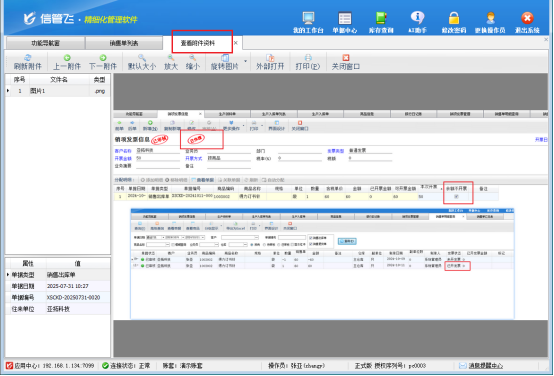Screen dimensions: 554x376
Task: Zoom in with the 放大 magnifier
Action: coord(171,62)
